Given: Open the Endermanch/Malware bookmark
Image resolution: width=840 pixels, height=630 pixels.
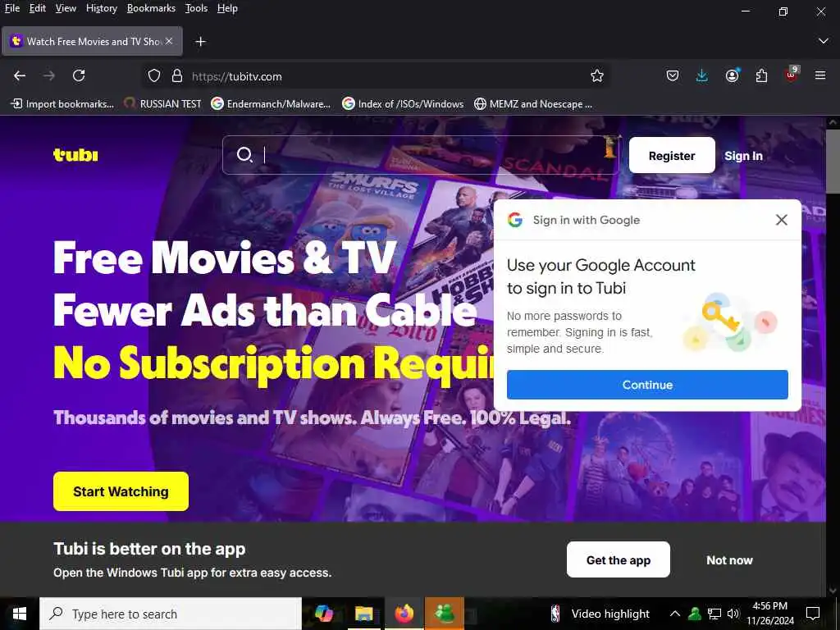Looking at the screenshot, I should click(271, 104).
